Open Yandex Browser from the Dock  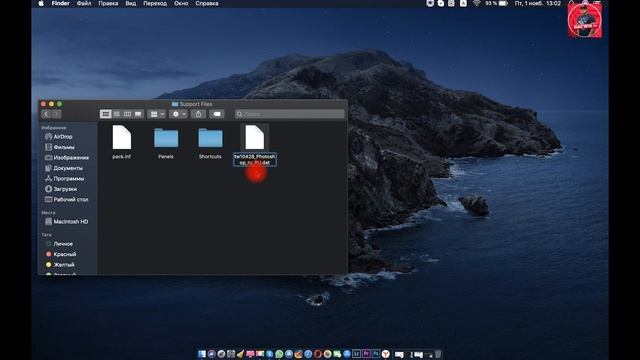pos(386,354)
